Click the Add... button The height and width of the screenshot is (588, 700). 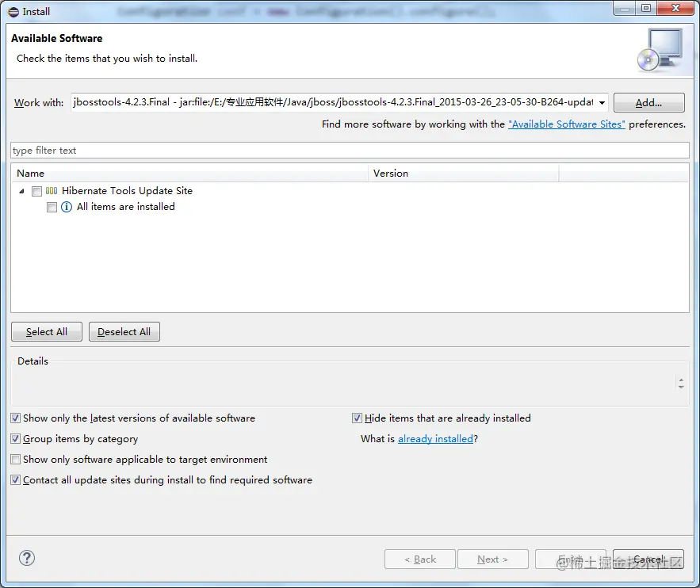point(648,101)
